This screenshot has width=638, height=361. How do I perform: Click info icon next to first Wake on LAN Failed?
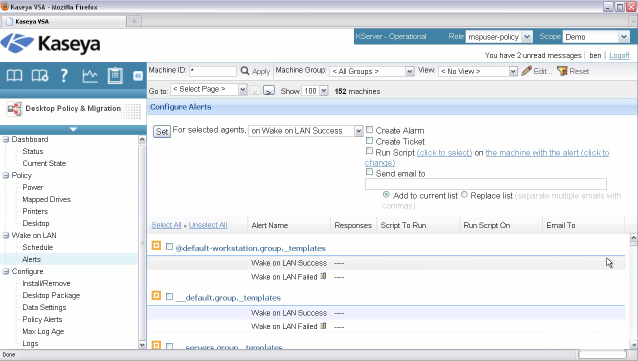click(323, 276)
